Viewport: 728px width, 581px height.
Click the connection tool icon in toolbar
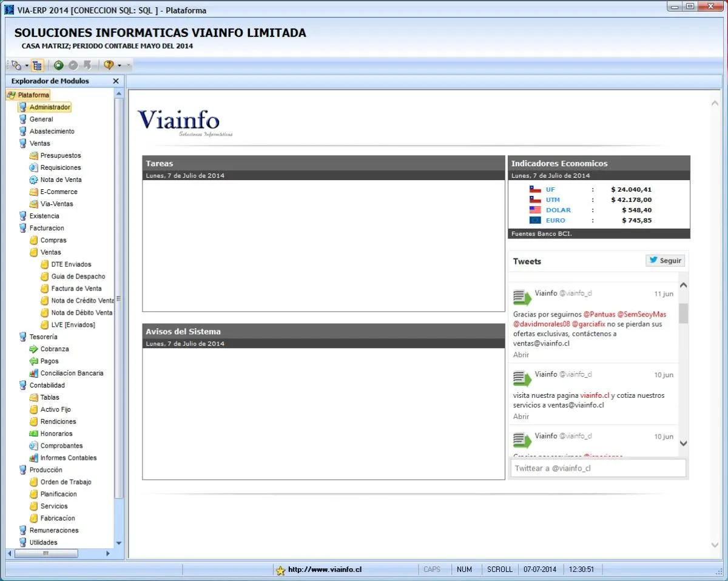tap(16, 65)
